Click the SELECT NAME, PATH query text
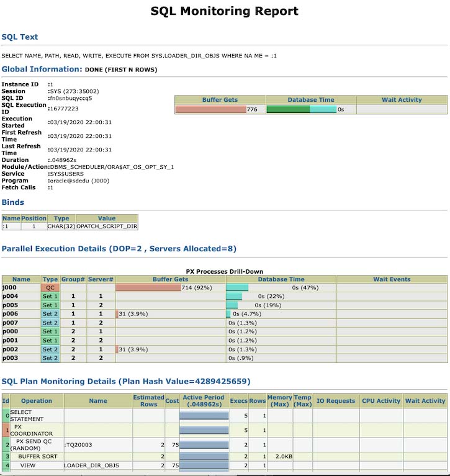450x476 pixels. (x=139, y=56)
